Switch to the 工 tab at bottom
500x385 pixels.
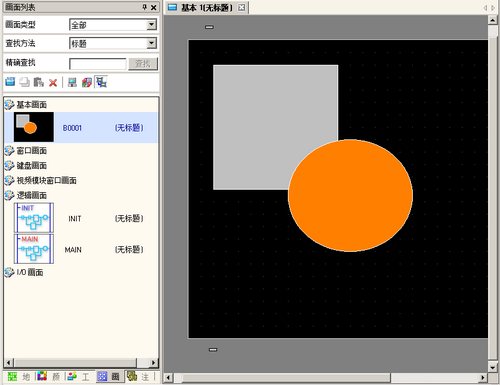pos(79,377)
